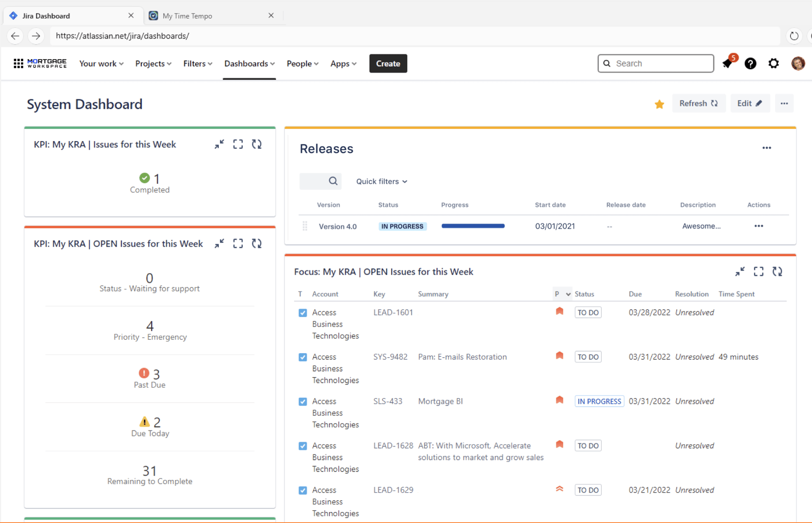Maximize the Focus OPEN Issues gadget
Image resolution: width=812 pixels, height=523 pixels.
point(758,271)
